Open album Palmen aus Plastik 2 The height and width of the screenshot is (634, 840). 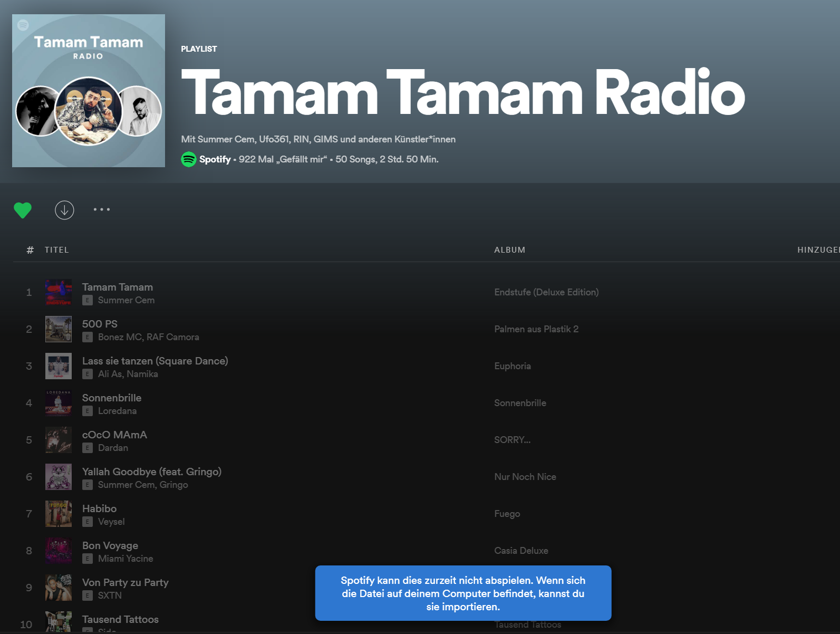coord(536,329)
